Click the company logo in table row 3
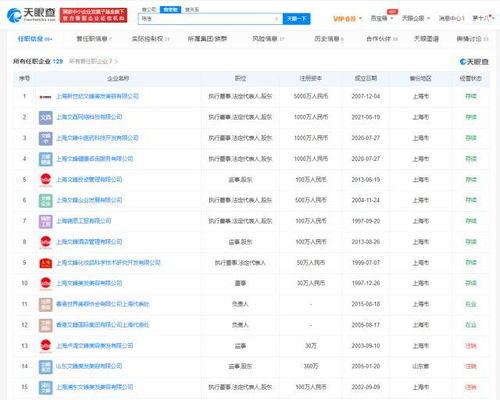 click(x=46, y=138)
